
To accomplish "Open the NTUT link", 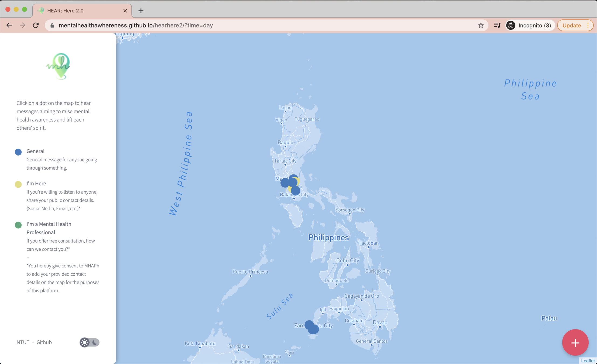I will pos(23,342).
